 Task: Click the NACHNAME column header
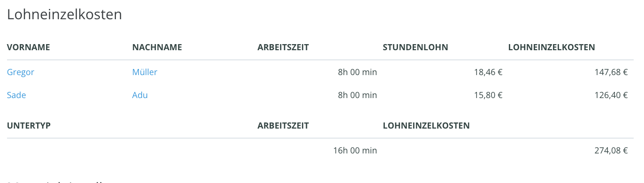(x=157, y=47)
